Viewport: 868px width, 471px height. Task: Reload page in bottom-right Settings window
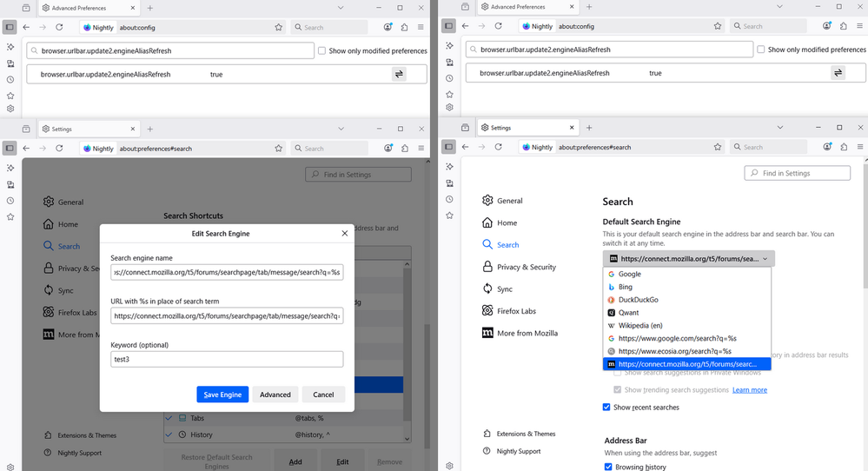coord(498,148)
